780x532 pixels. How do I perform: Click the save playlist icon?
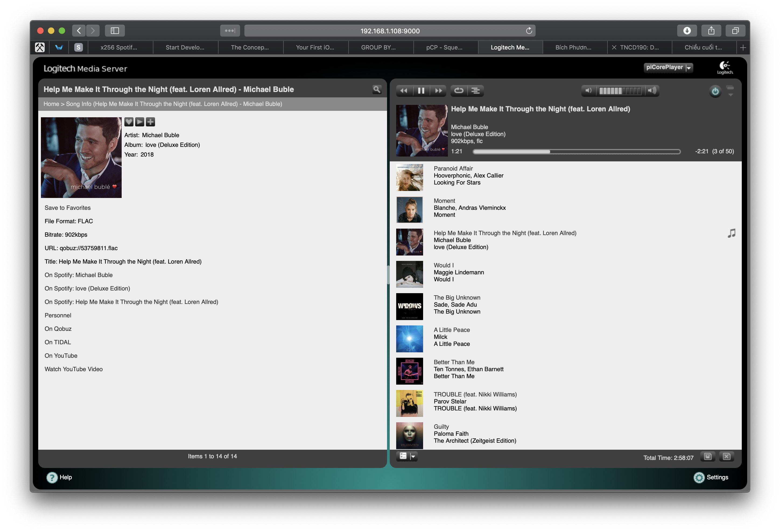[x=708, y=456]
